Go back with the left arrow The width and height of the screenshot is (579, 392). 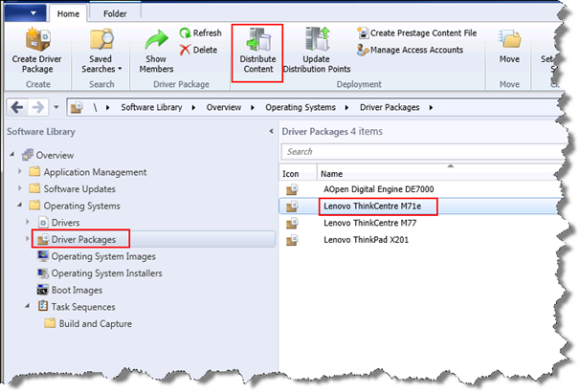pos(17,107)
